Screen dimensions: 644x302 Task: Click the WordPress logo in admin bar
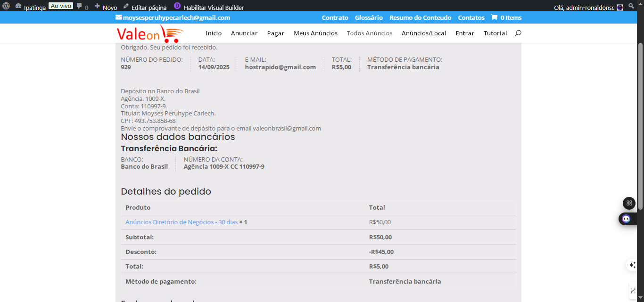pos(6,6)
